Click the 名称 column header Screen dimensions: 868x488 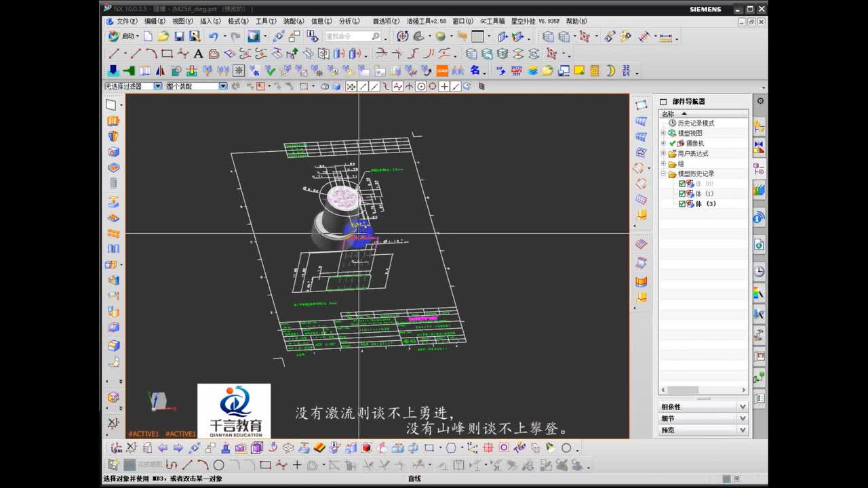[703, 114]
